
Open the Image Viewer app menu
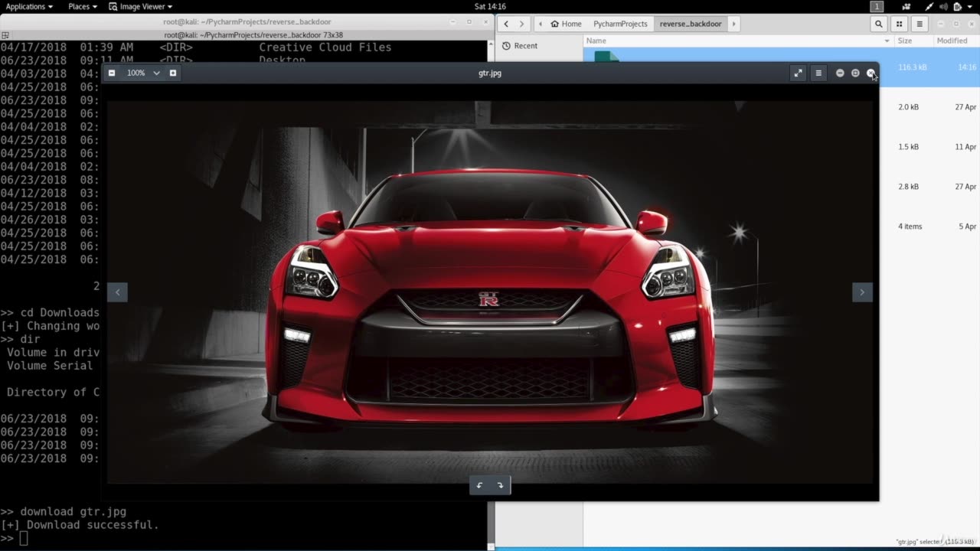(141, 6)
